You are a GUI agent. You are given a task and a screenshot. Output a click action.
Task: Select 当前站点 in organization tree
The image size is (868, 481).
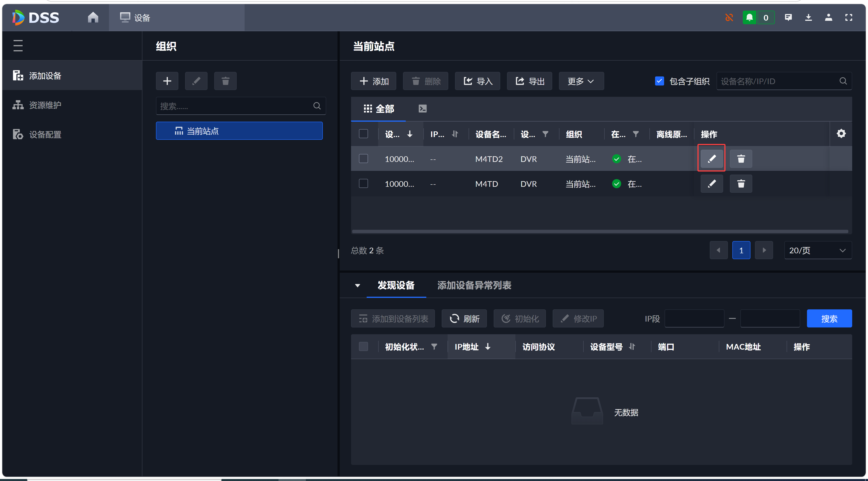239,131
